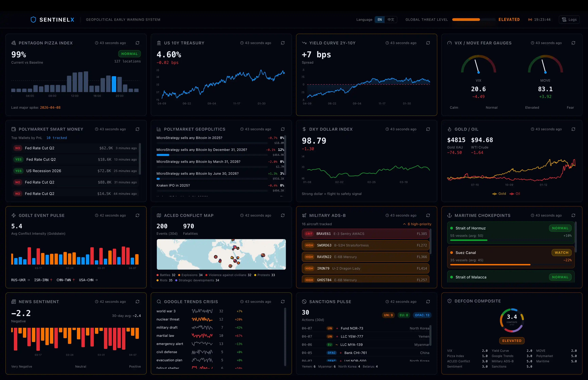Refresh the Military ADS-B panel
Screen dimensions: 588x380
point(428,215)
